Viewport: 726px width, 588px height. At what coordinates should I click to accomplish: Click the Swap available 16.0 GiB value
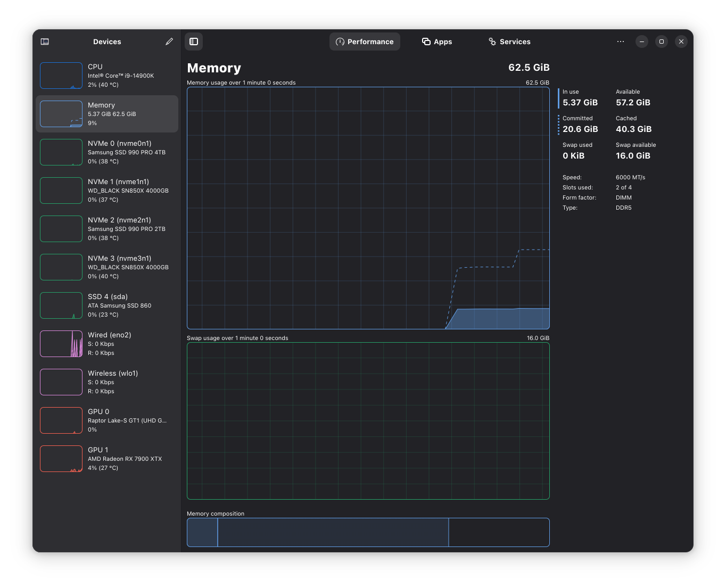coord(633,156)
